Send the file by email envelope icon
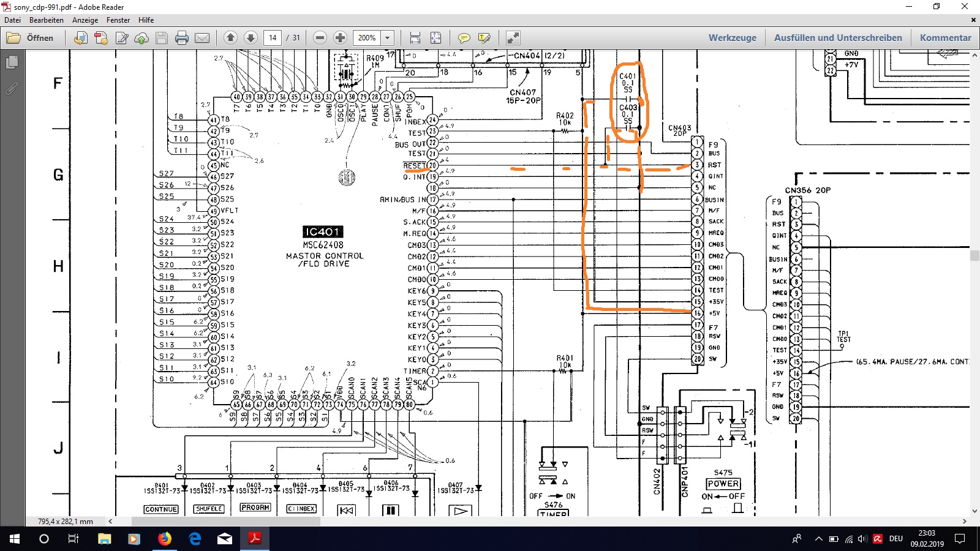Screen dimensions: 980x551 202,38
